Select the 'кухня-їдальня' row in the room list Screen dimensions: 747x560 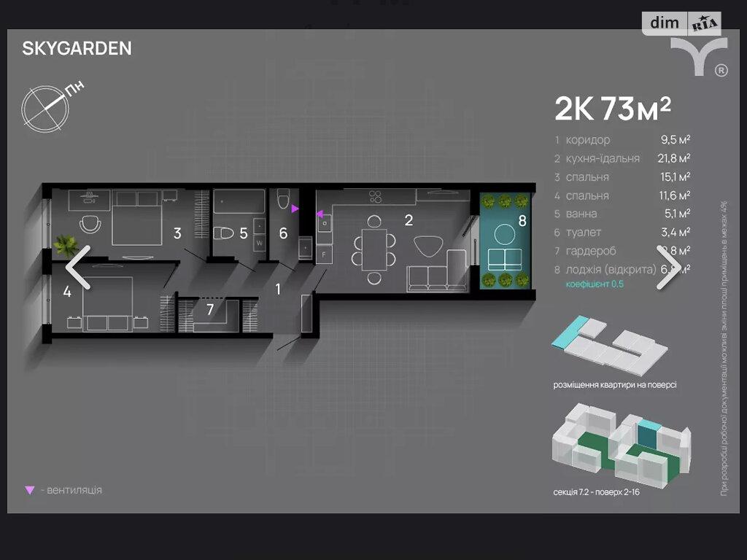622,158
